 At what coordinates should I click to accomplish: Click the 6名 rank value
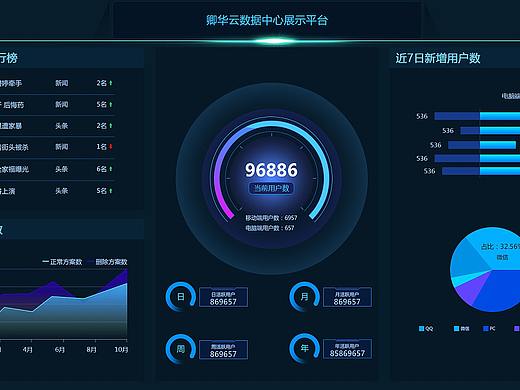101,169
